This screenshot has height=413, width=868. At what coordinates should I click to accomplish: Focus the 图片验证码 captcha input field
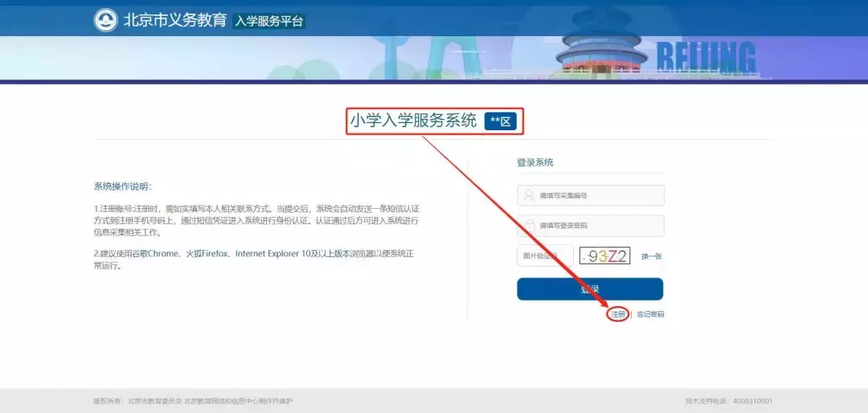(545, 256)
